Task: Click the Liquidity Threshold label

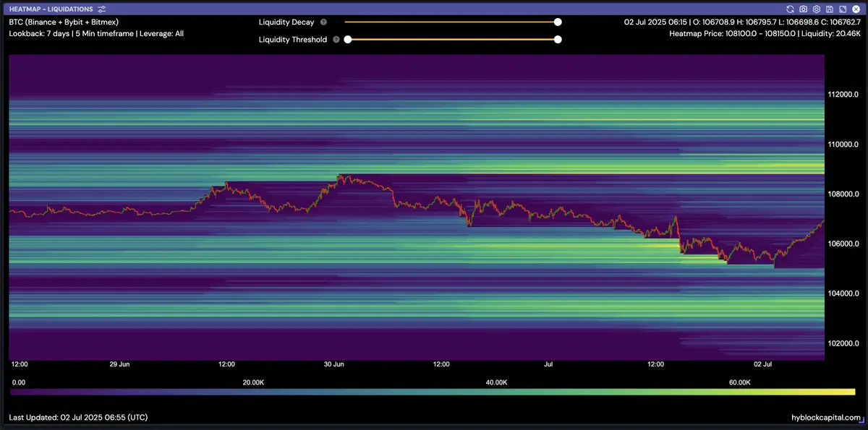Action: (293, 40)
